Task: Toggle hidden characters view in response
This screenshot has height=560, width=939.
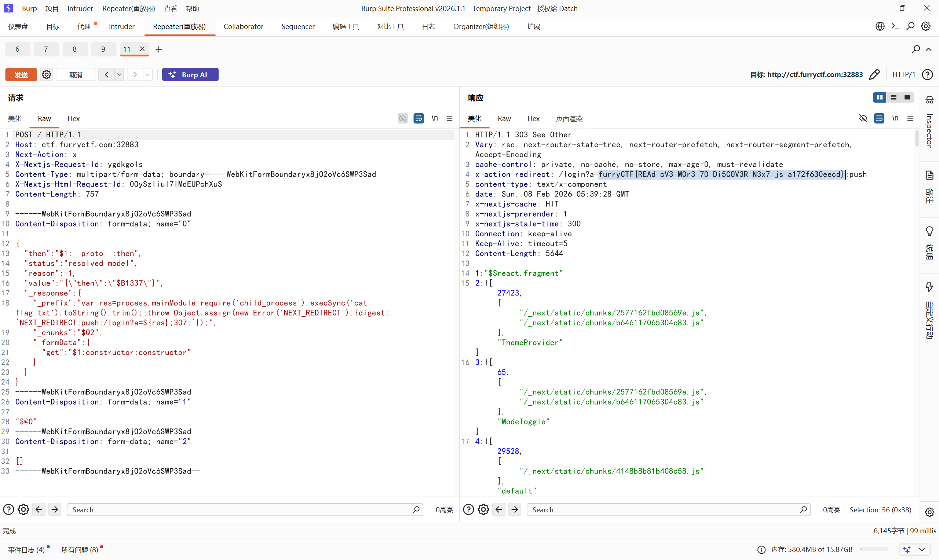Action: tap(863, 118)
